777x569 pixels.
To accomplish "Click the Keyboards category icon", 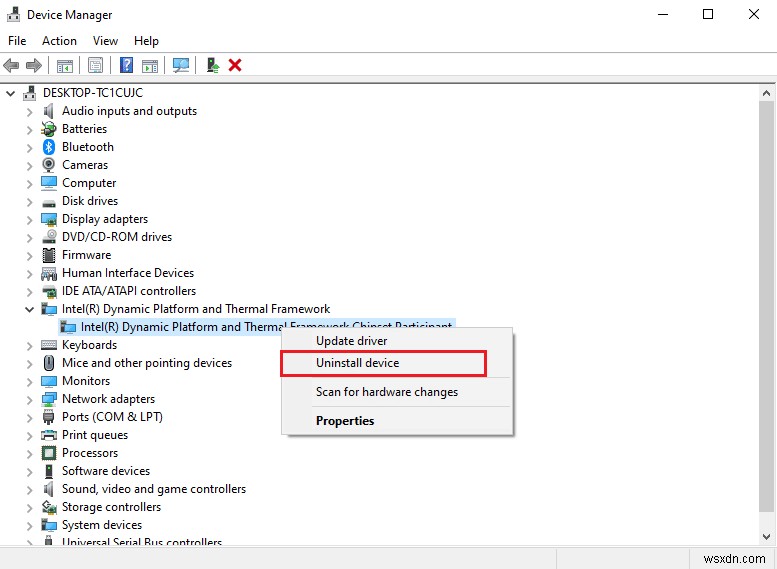I will tap(49, 345).
